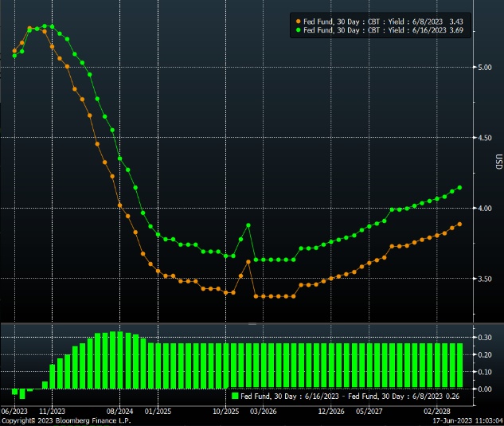Screen dimensions: 504x426
Task: Select the first orange data point at 06/2023
Action: coord(14,51)
